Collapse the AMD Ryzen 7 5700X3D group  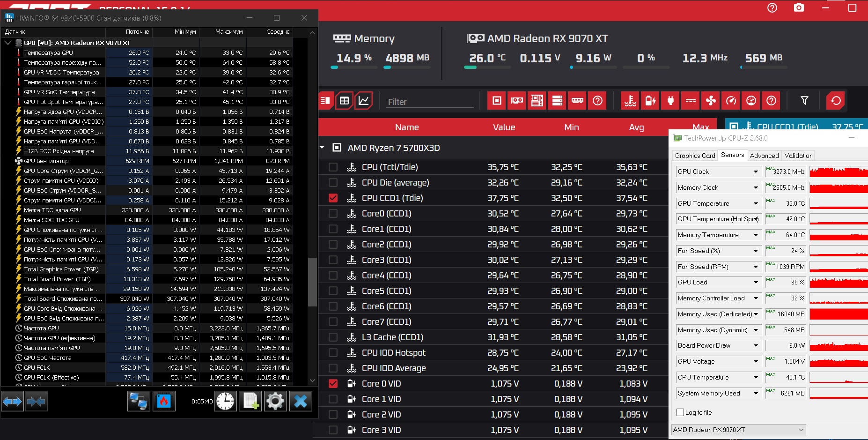point(322,148)
